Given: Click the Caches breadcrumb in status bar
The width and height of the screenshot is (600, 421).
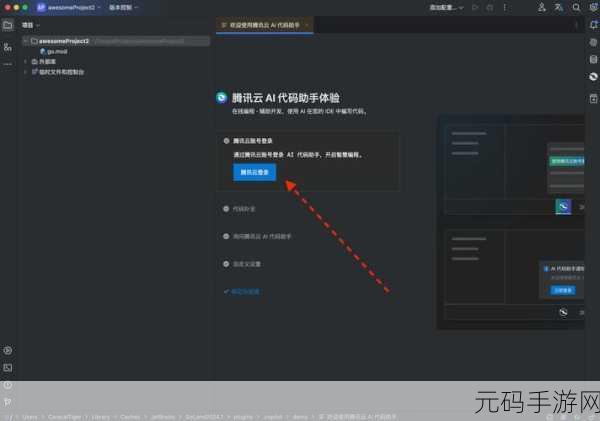Looking at the screenshot, I should tap(130, 417).
